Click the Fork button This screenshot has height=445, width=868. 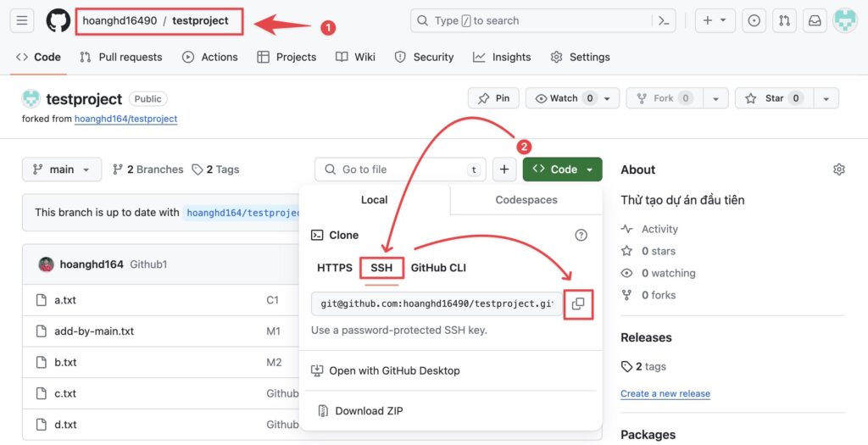click(665, 98)
